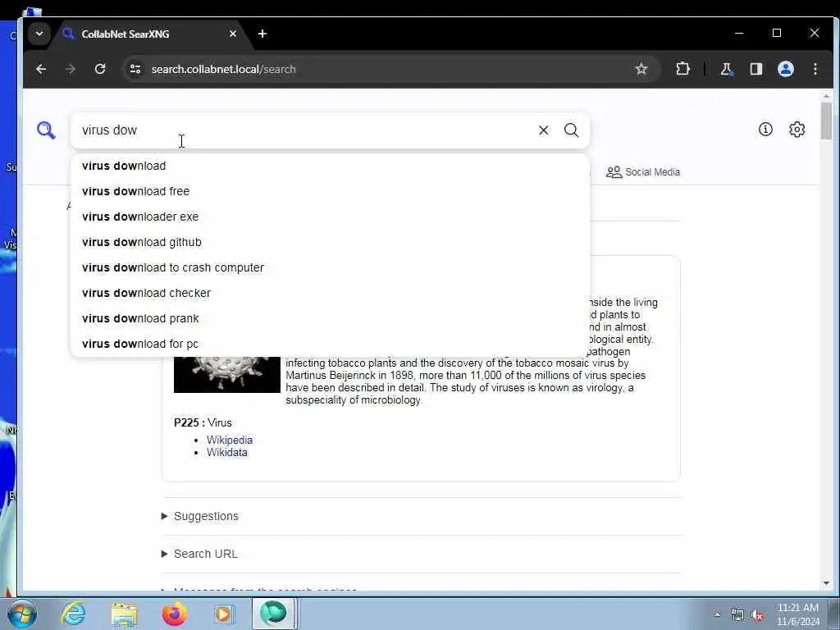The height and width of the screenshot is (630, 840).
Task: Launch Internet Explorer from taskbar
Action: tap(73, 614)
